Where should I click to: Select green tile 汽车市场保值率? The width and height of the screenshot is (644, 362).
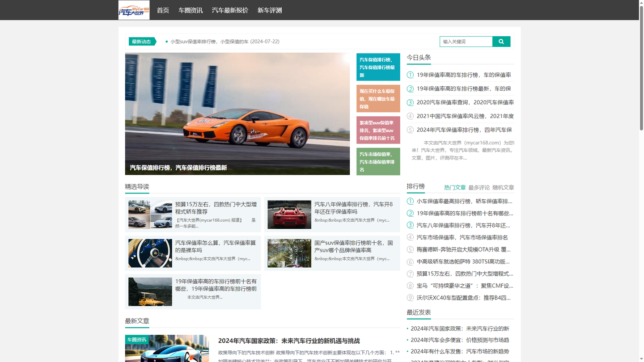point(378,161)
